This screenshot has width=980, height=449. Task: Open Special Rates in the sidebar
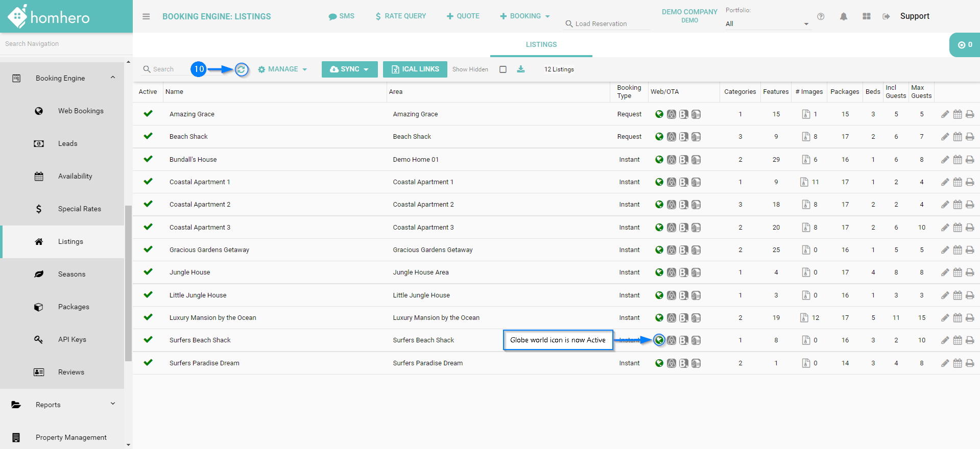click(79, 209)
